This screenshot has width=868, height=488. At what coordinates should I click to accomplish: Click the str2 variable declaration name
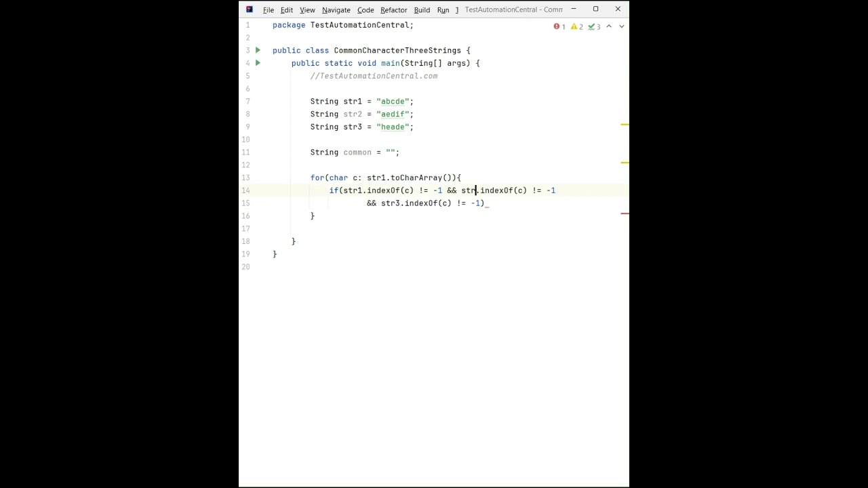(353, 115)
